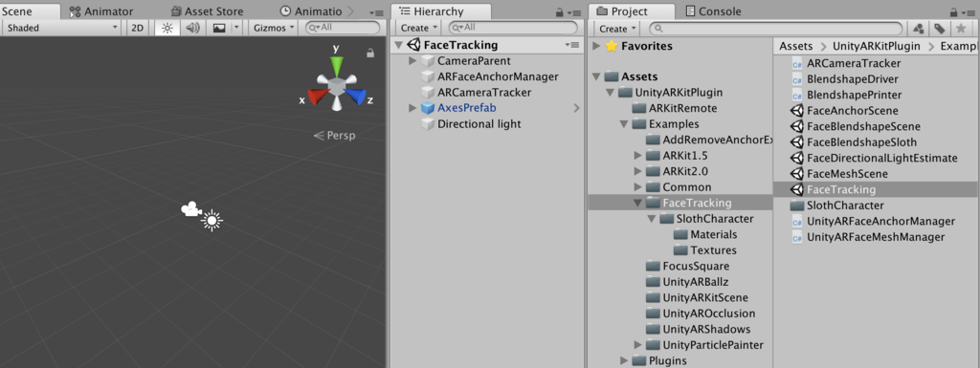Open the Scene panel options menu
This screenshot has height=368, width=980.
coord(376,12)
